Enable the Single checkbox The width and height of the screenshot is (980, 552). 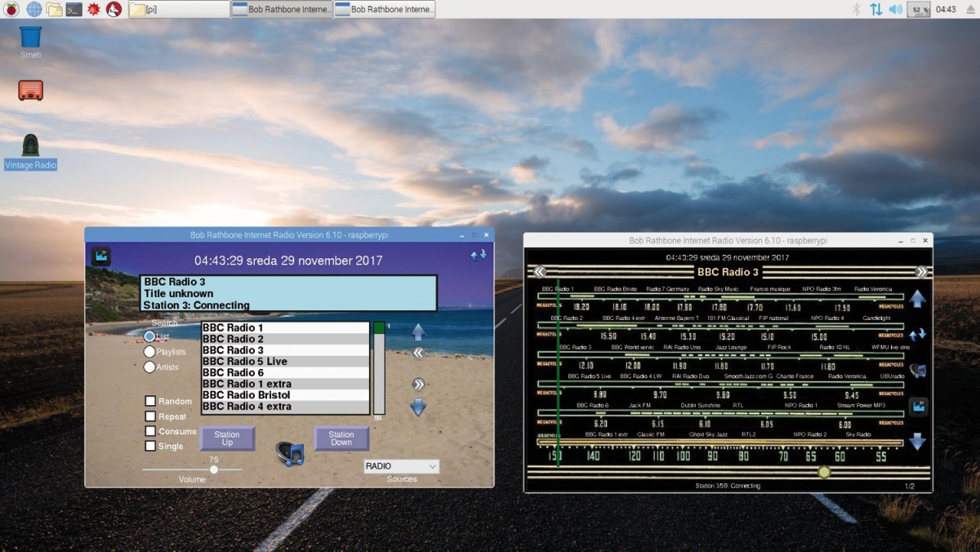point(150,446)
